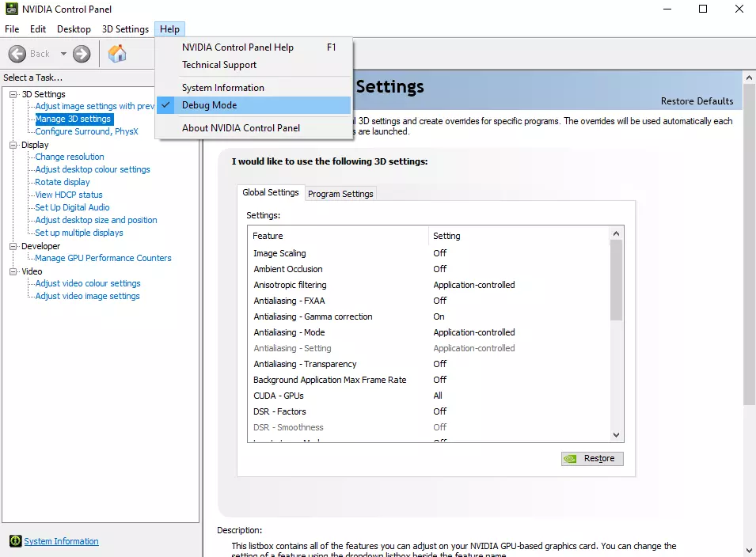The width and height of the screenshot is (756, 557).
Task: Click the Back arrow icon
Action: pos(17,54)
